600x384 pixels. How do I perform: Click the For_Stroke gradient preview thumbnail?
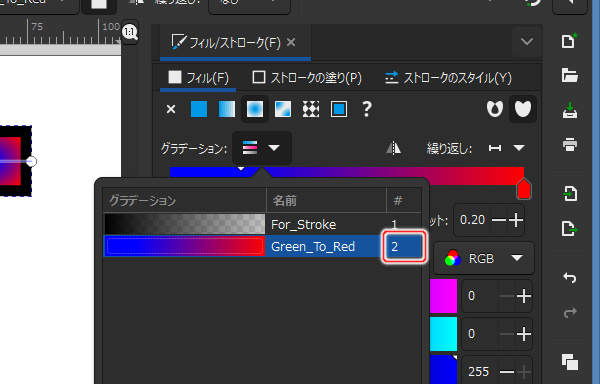pos(185,224)
